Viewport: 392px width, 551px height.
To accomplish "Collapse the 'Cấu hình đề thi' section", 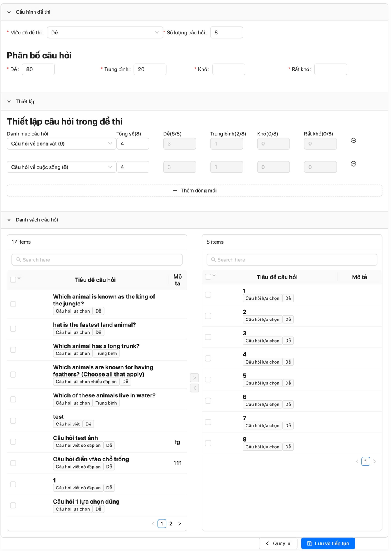I will (x=9, y=12).
